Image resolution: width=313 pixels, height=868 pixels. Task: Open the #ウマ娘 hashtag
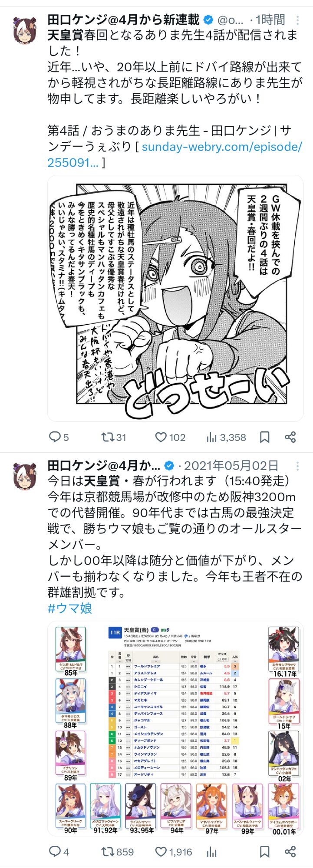tap(70, 608)
